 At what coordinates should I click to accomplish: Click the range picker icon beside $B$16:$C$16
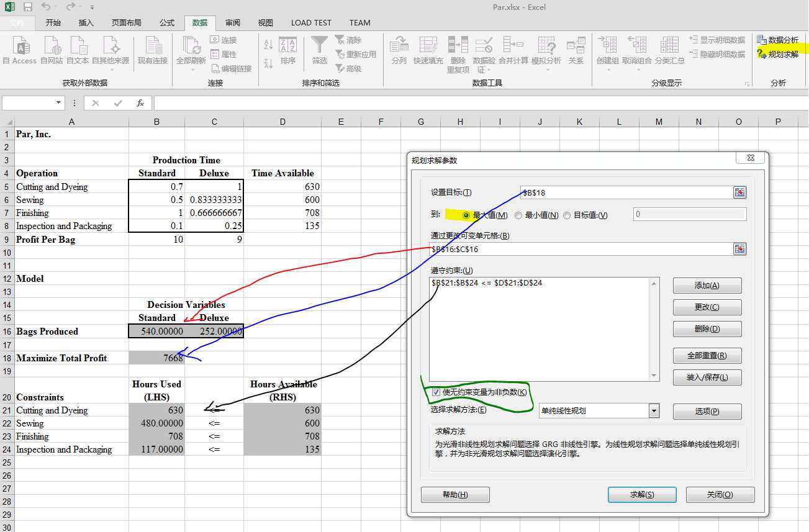(739, 249)
